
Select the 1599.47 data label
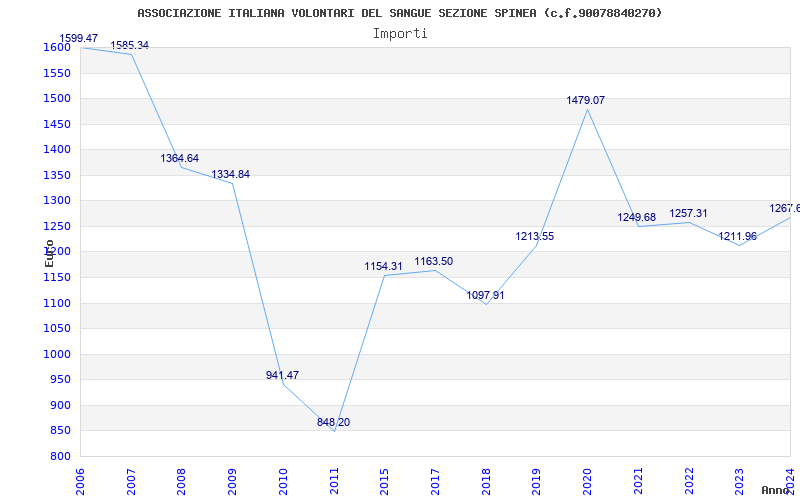click(x=79, y=38)
